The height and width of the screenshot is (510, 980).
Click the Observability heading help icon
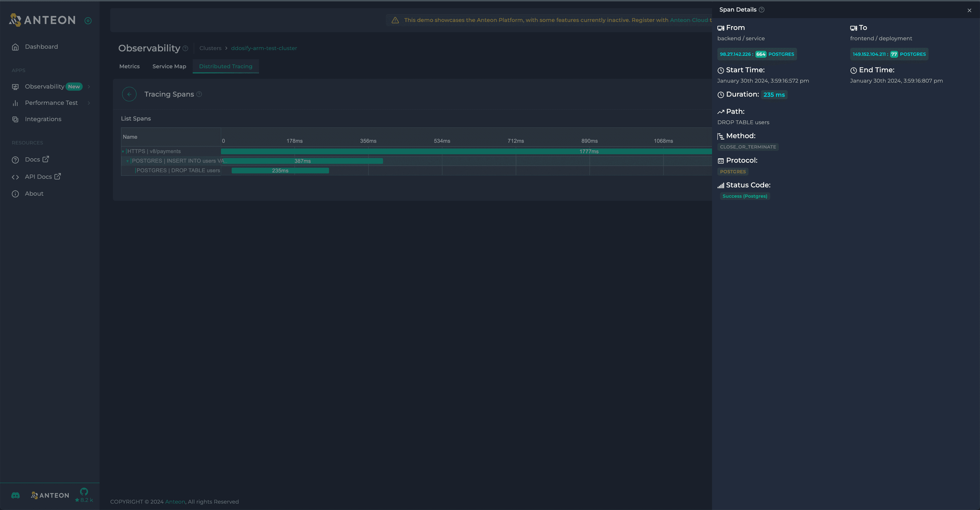pos(186,48)
